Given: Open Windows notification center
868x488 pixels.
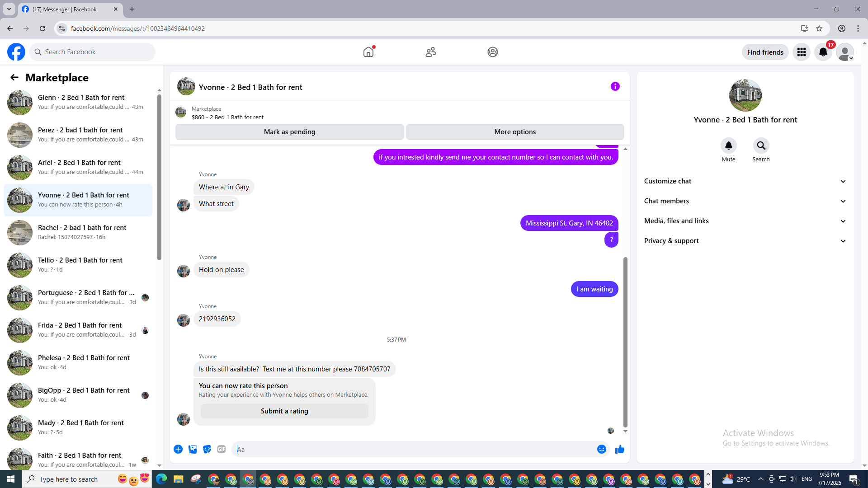Looking at the screenshot, I should coord(854,479).
